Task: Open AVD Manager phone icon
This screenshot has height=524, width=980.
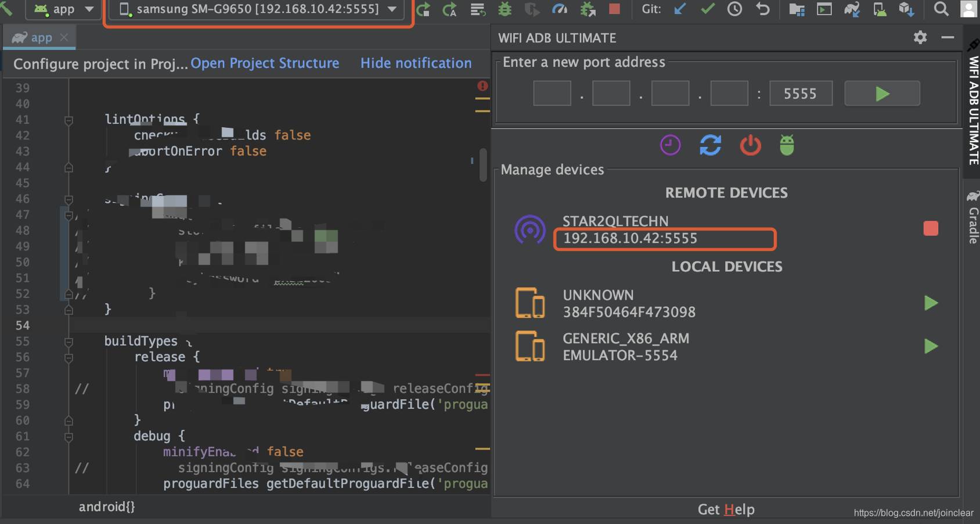Action: 880,9
